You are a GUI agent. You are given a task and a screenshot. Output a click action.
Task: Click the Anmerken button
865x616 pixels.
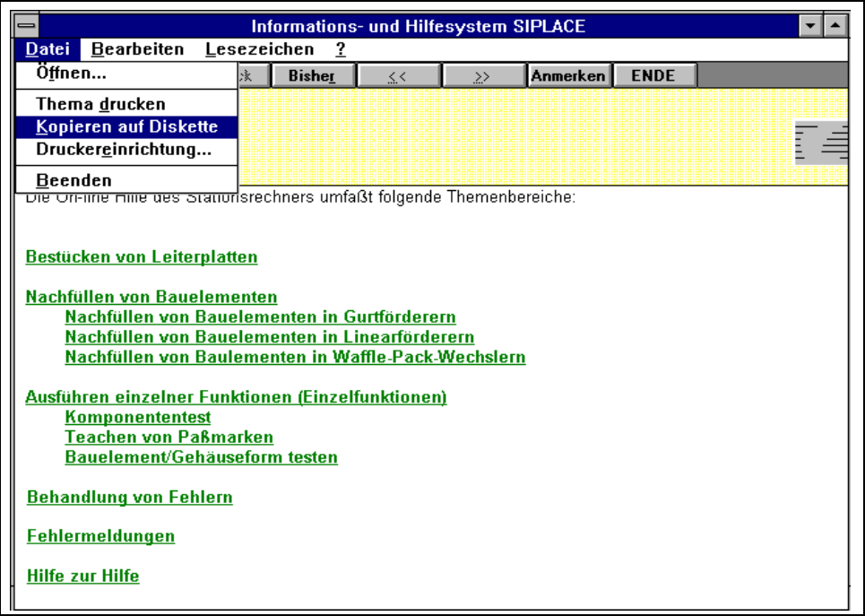[568, 76]
